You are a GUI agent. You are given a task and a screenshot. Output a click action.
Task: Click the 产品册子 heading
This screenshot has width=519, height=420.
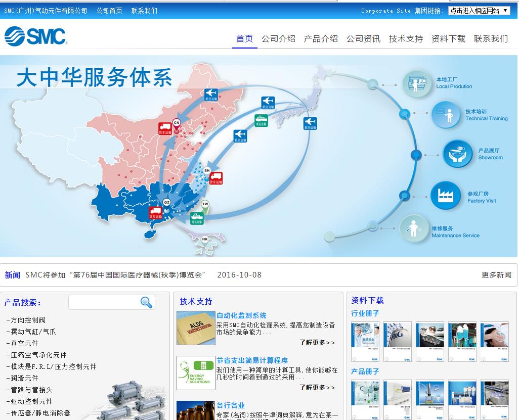pyautogui.click(x=365, y=371)
